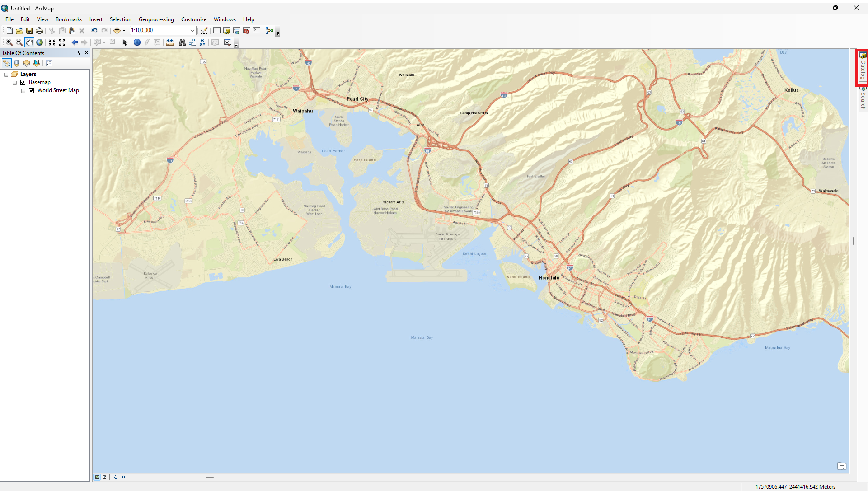Choose the Select Elements arrow tool
868x491 pixels.
point(125,42)
